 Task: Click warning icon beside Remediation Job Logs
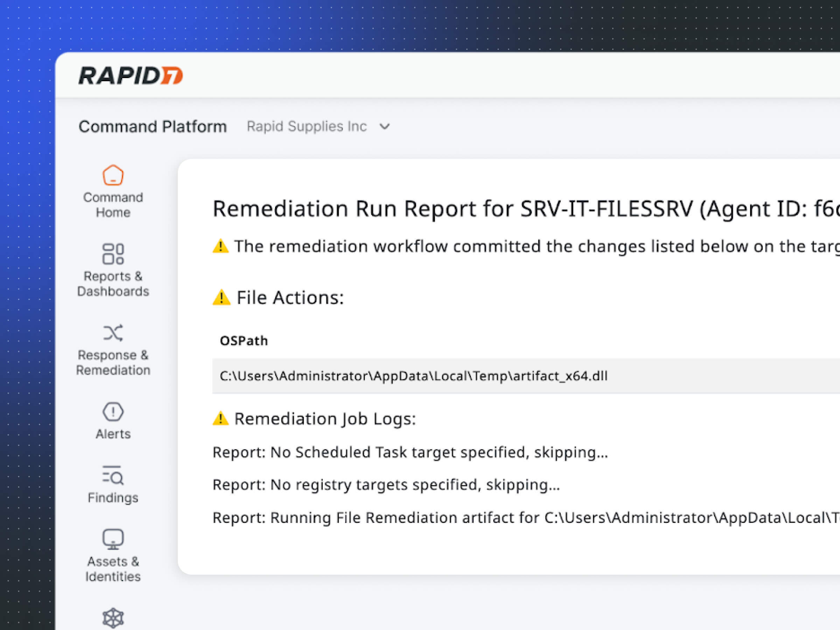(x=220, y=419)
